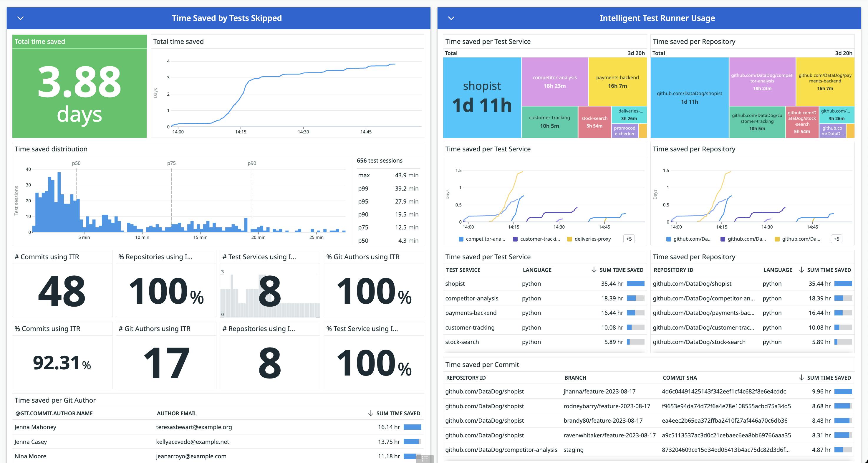Click the +5 legend button under Repository chart
The height and width of the screenshot is (463, 868).
837,239
